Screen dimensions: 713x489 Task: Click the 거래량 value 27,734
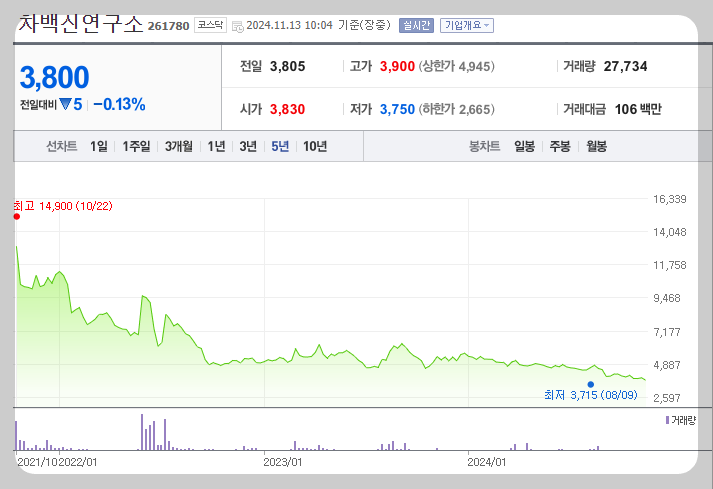click(625, 66)
